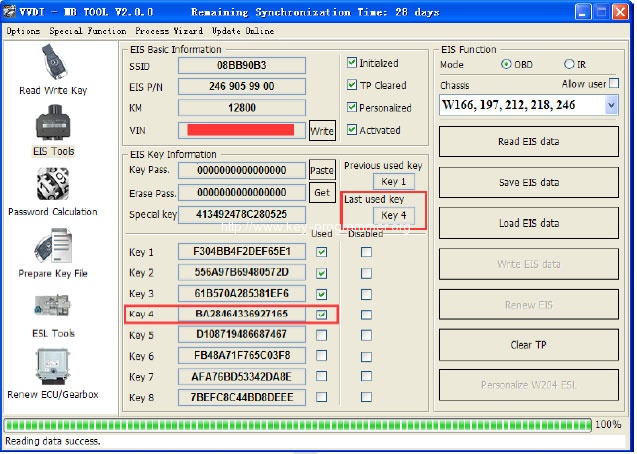Click the 'Reading data success.' status text

pos(53,441)
